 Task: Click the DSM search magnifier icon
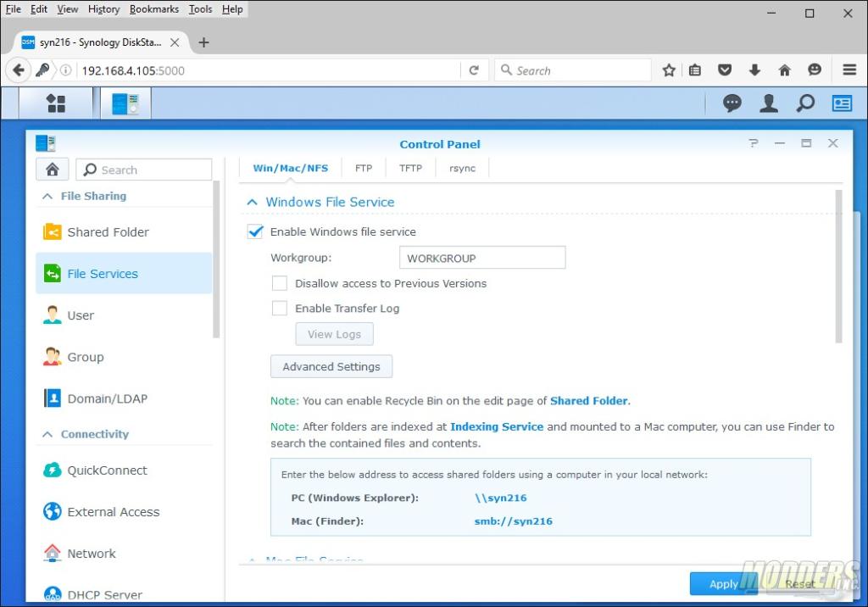point(805,103)
